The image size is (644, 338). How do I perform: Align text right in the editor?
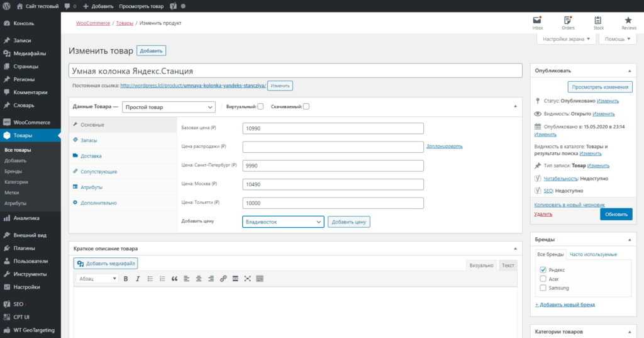click(x=211, y=279)
